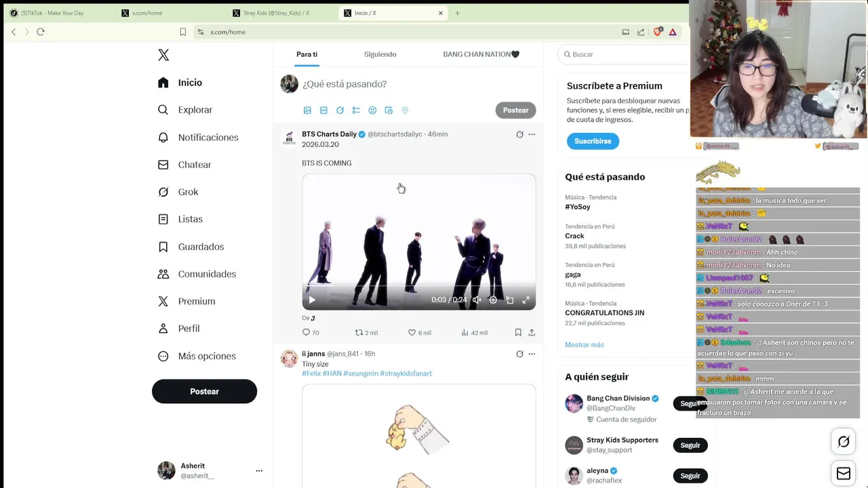
Task: Expand Más opciones in sidebar
Action: pos(197,356)
